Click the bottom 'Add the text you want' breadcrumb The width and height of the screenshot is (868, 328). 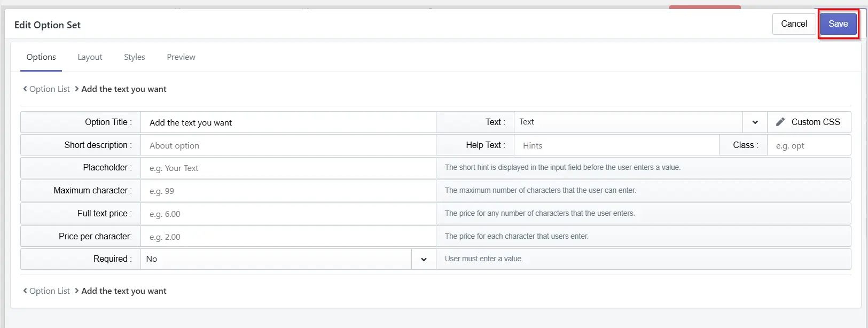coord(124,291)
